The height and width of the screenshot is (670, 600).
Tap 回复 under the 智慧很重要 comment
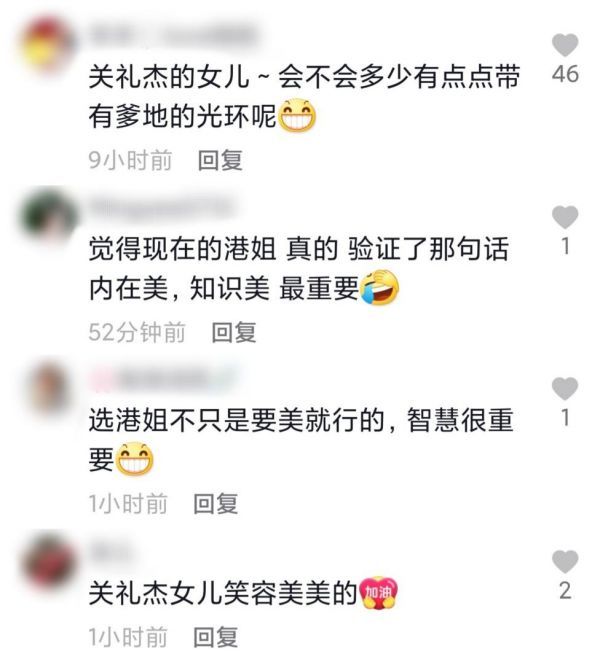(x=215, y=504)
